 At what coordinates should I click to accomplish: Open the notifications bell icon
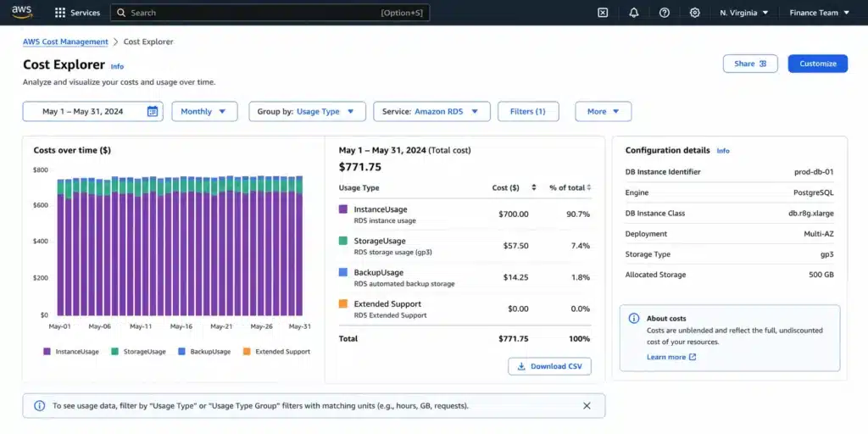(634, 13)
